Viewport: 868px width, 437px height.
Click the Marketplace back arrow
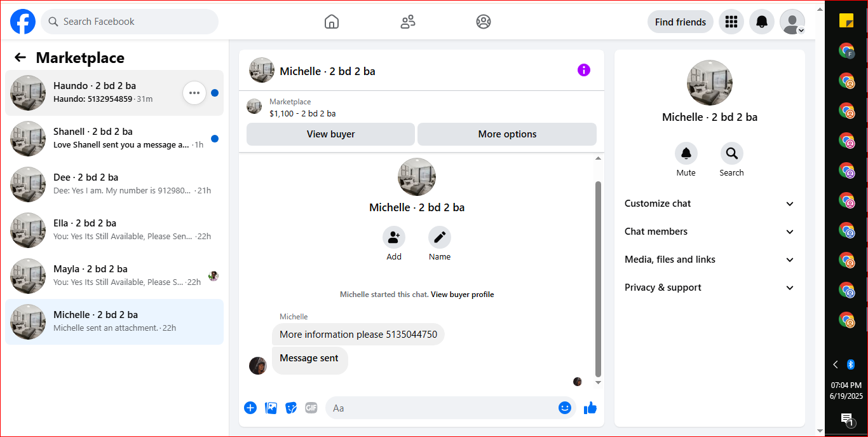(20, 58)
